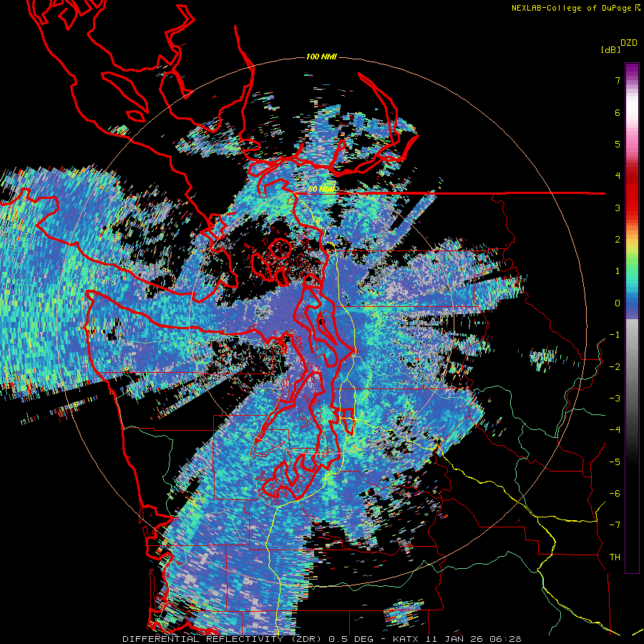Click the -7 scale tick label
Screen dimensions: 644x644
tap(615, 525)
